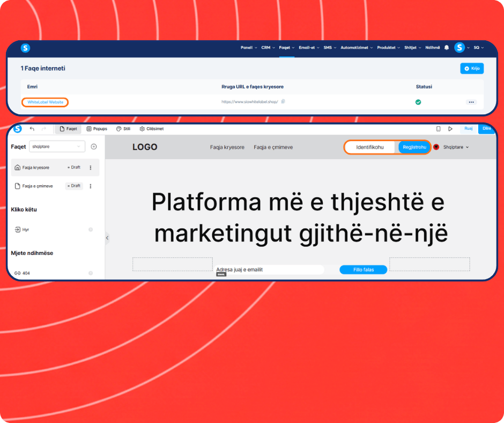Click the LOGO text in site header
The height and width of the screenshot is (423, 504).
click(x=145, y=147)
